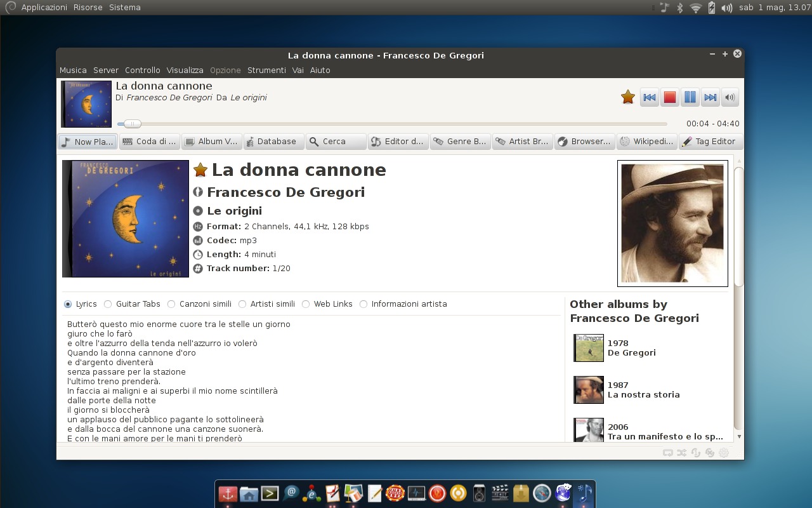Click the system volume tray icon
Viewport: 812px width, 508px height.
pyautogui.click(x=727, y=8)
